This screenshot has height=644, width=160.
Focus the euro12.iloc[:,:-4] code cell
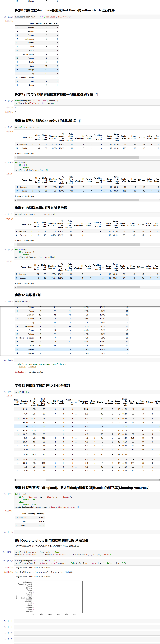tap(85, 392)
